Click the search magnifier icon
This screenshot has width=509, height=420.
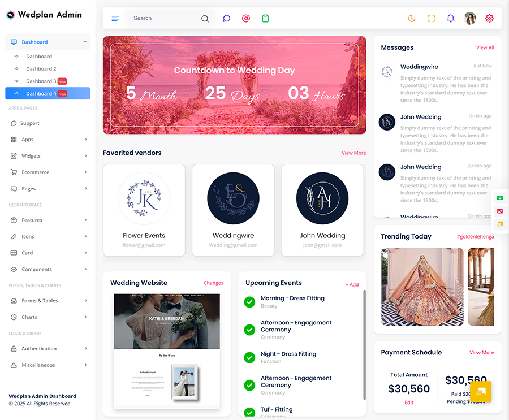(205, 19)
